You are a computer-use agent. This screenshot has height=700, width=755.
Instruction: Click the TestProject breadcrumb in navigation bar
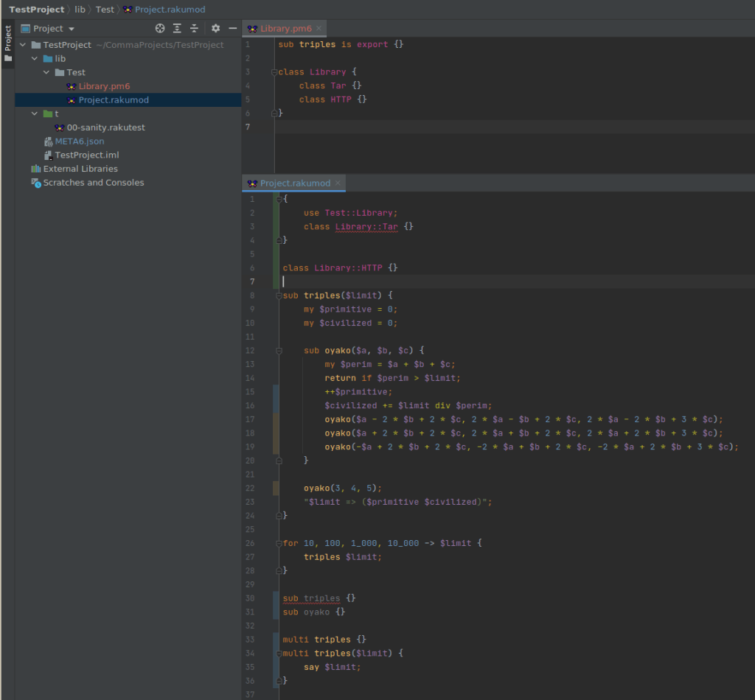click(36, 10)
